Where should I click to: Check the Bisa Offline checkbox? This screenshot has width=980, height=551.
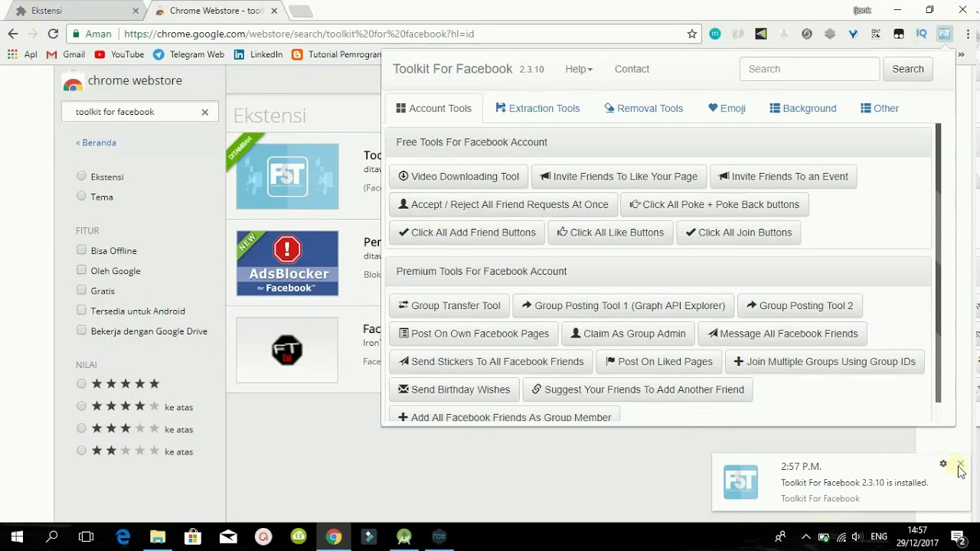point(81,249)
